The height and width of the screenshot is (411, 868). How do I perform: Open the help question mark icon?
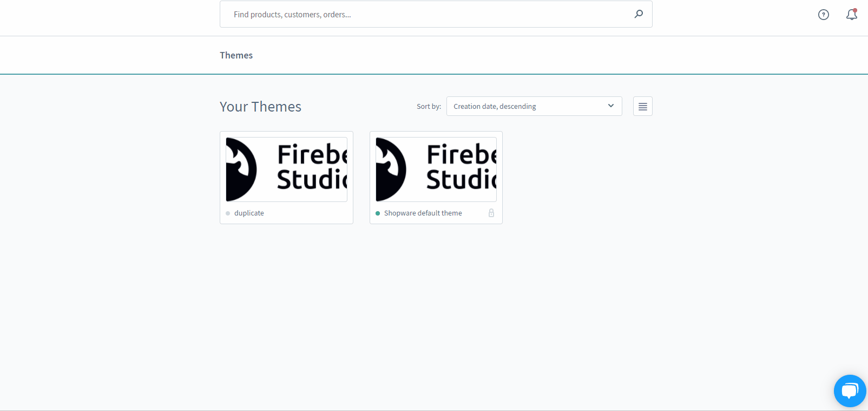click(824, 15)
